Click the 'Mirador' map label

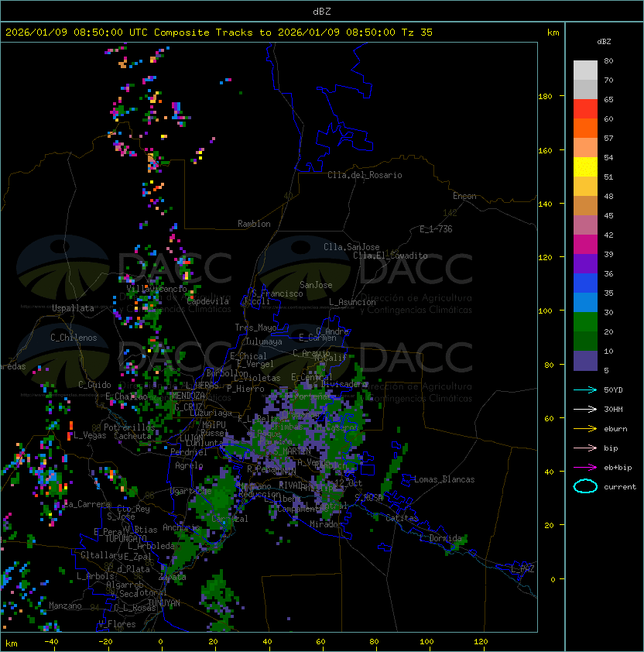coord(326,524)
